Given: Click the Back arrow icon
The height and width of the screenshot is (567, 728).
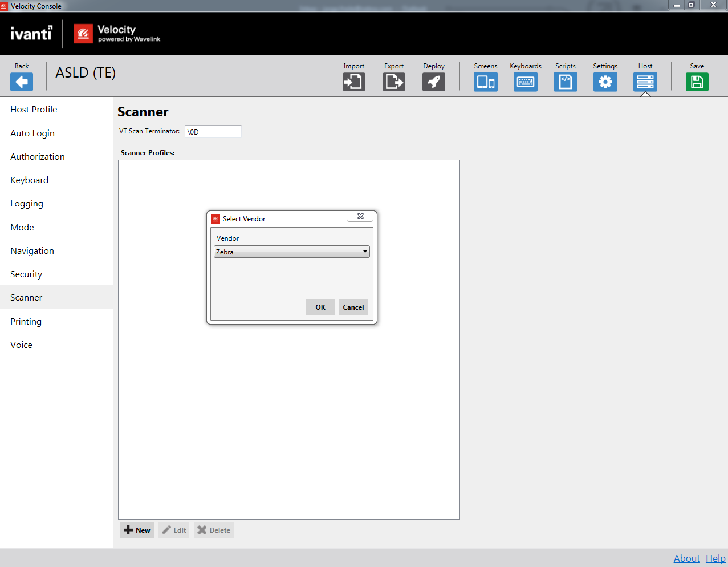Looking at the screenshot, I should pyautogui.click(x=22, y=82).
